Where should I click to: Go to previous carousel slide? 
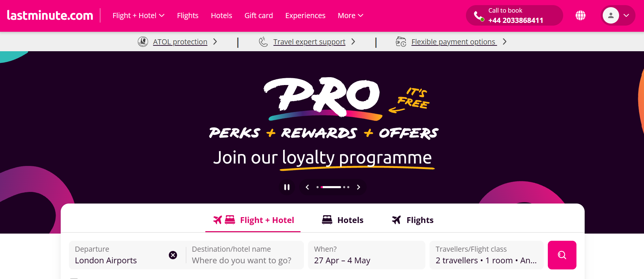coord(307,187)
